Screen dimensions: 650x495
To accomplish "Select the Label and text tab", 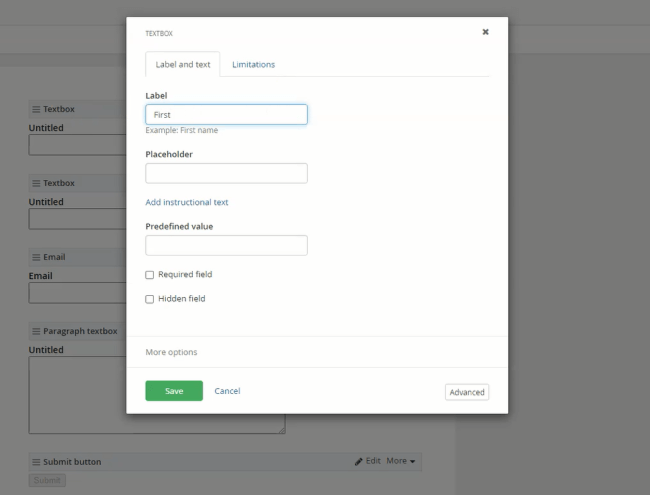I will coord(183,65).
